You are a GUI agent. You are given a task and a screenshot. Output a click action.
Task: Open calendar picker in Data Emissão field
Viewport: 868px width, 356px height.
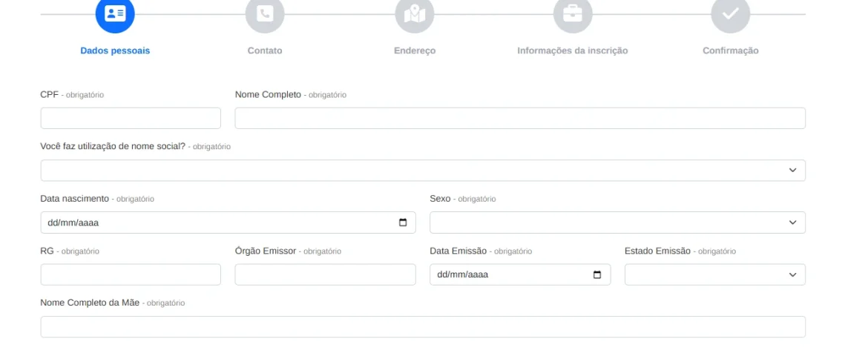[x=597, y=274]
